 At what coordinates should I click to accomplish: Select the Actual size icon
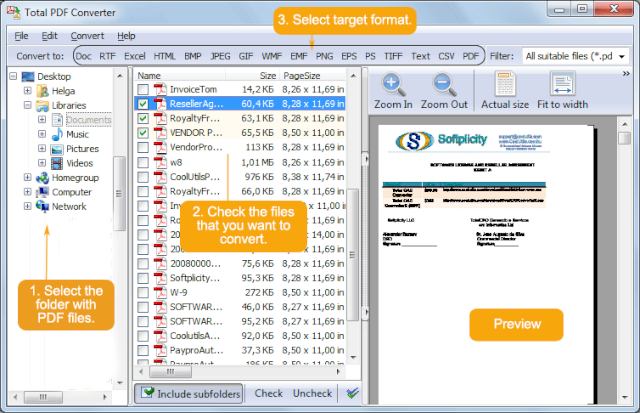tap(505, 83)
